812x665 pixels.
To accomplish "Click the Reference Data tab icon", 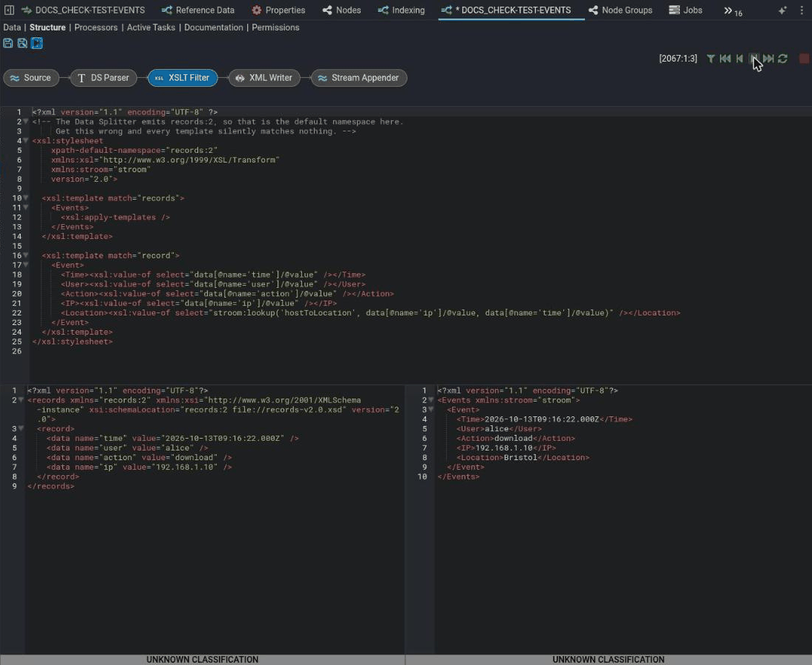I will 167,10.
